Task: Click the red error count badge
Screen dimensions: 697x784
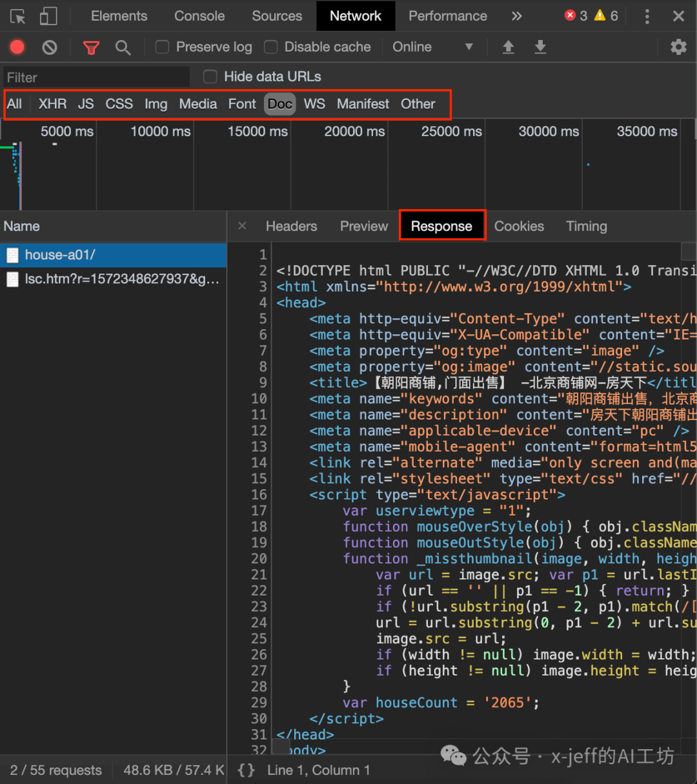Action: tap(576, 15)
